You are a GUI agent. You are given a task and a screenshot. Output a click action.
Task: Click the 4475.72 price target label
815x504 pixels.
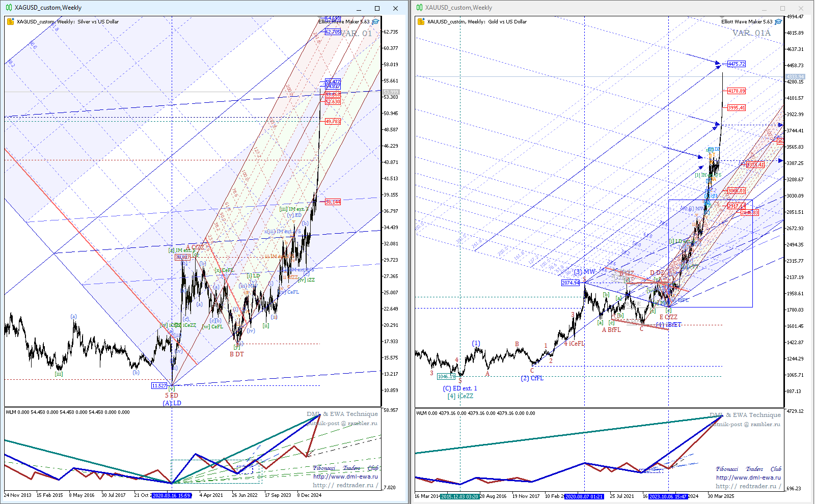coord(736,64)
